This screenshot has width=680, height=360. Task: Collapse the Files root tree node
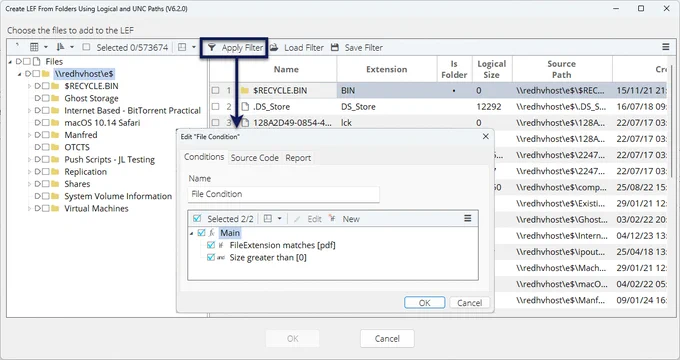[10, 62]
